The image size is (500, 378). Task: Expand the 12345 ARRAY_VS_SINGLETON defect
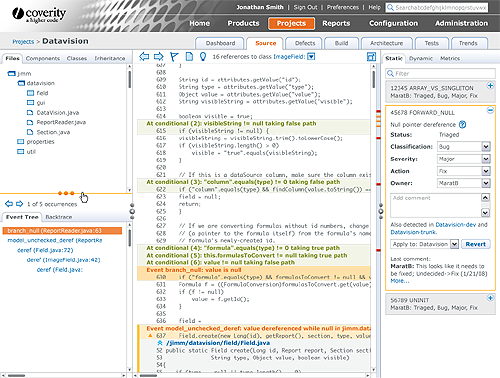(x=490, y=86)
